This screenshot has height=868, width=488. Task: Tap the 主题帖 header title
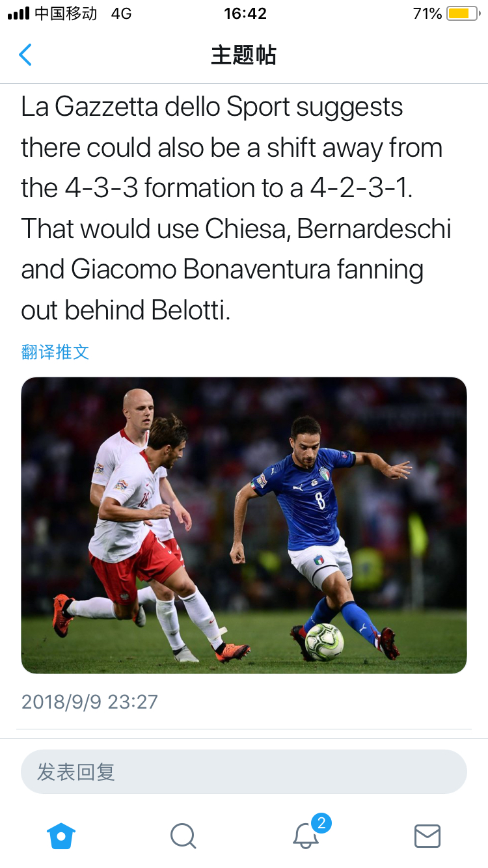[244, 55]
